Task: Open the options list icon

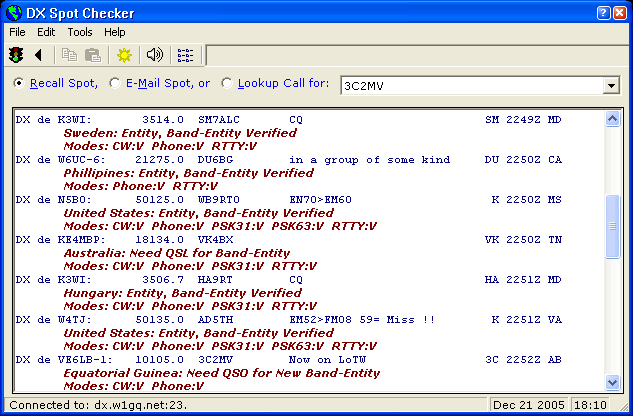Action: pos(186,55)
